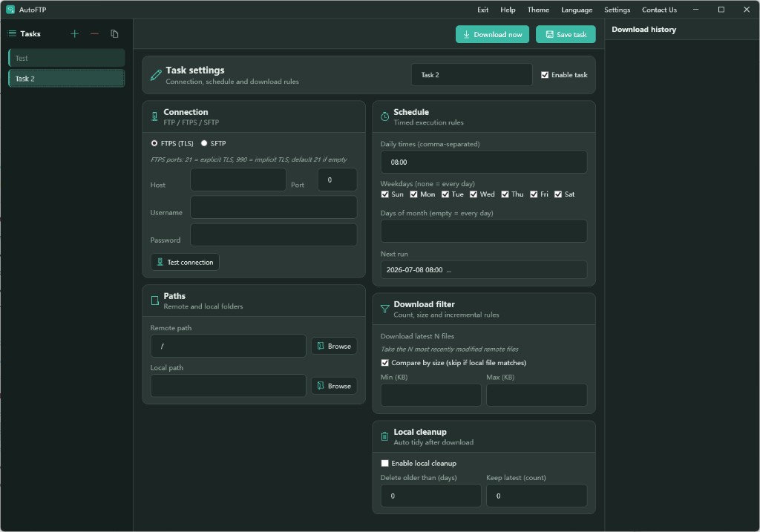Click the Next run field
The height and width of the screenshot is (532, 760).
[484, 270]
